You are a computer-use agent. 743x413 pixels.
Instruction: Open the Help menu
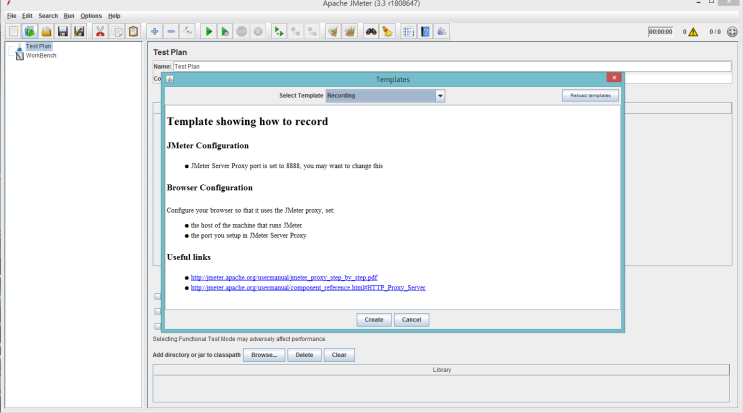click(114, 16)
